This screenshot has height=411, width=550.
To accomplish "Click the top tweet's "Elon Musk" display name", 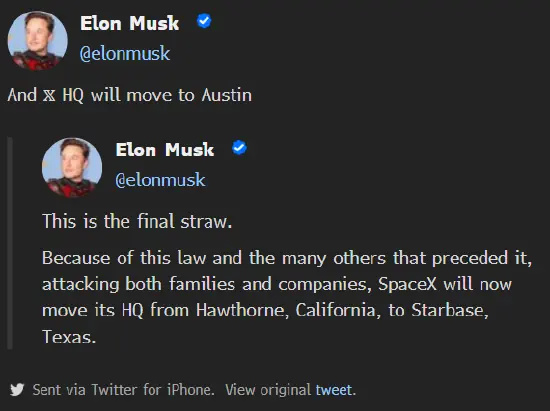I will point(129,23).
